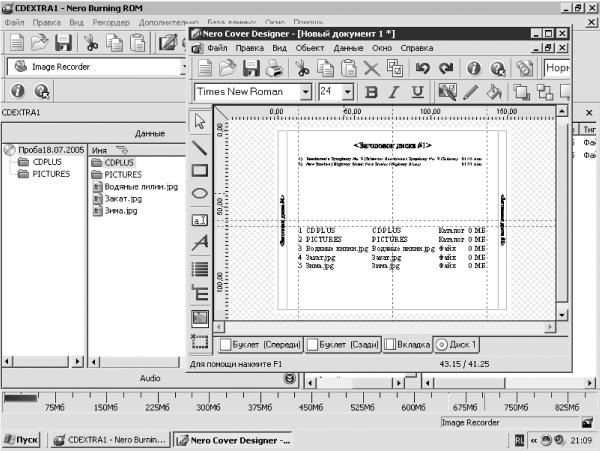Select the artistic text tool
600x451 pixels.
[199, 243]
